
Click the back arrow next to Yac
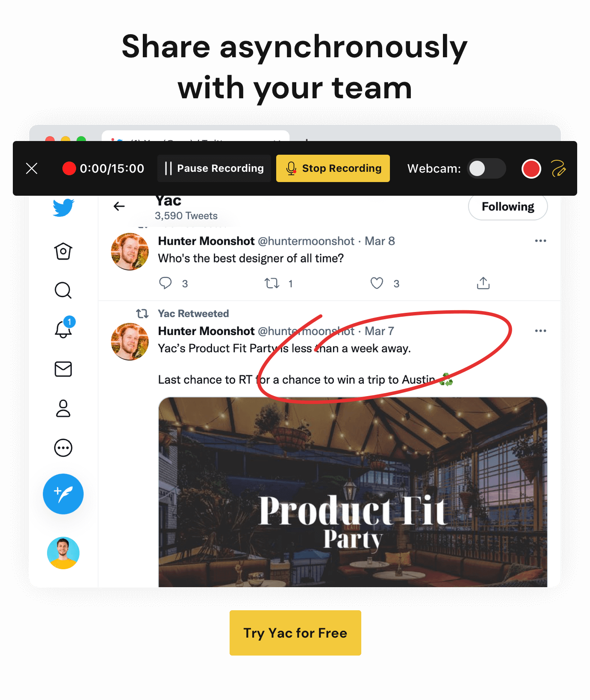(119, 206)
